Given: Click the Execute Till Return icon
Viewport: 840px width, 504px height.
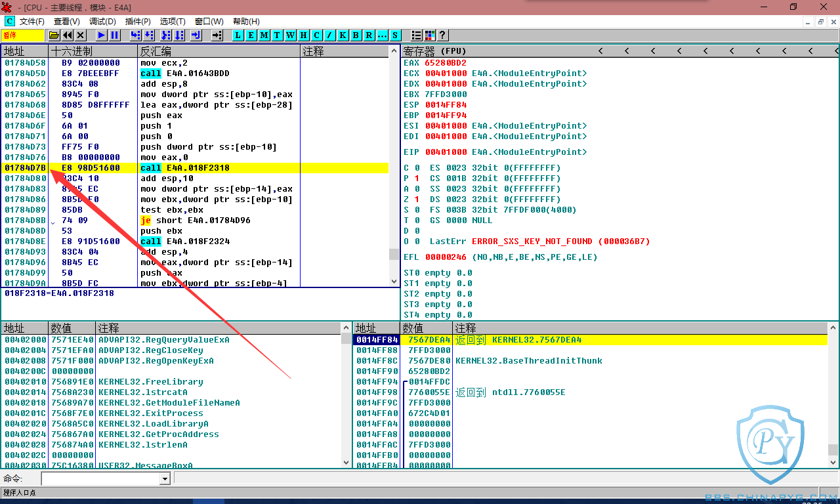Looking at the screenshot, I should [x=196, y=35].
